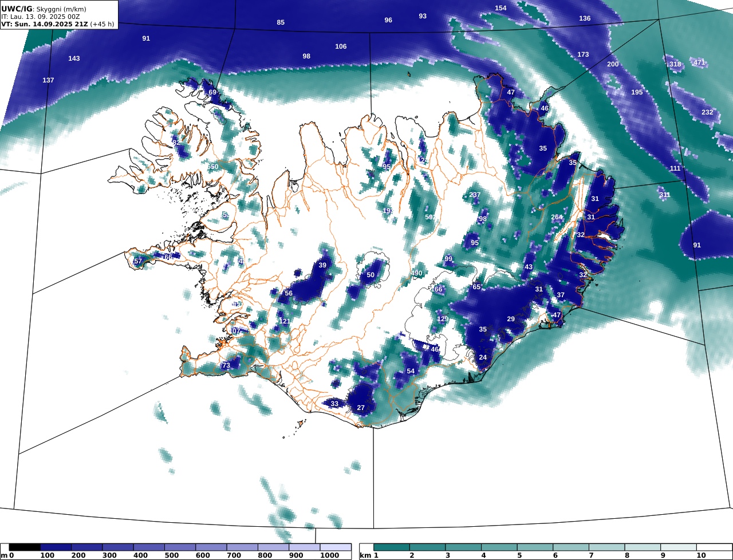Click the legend swatch between 7 and 8 km
Screen dimensions: 733x560
click(607, 547)
